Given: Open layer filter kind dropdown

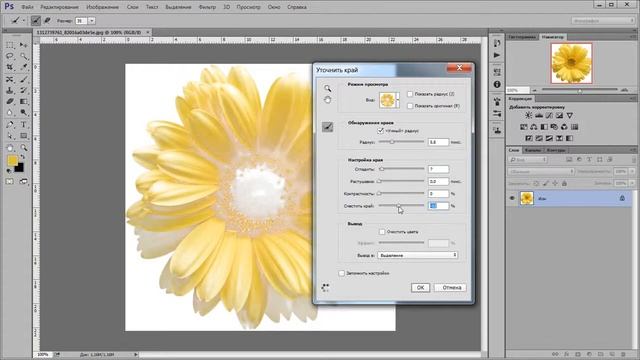Looking at the screenshot, I should tap(528, 160).
